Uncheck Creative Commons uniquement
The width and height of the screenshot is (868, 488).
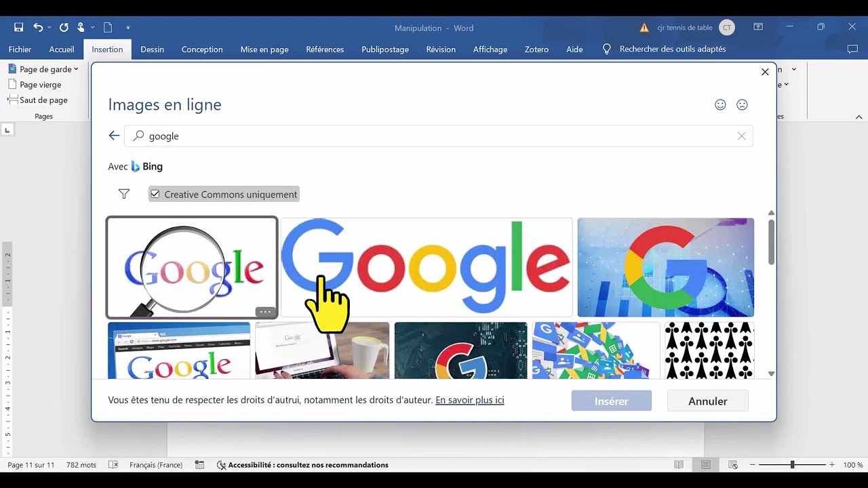[x=155, y=194]
